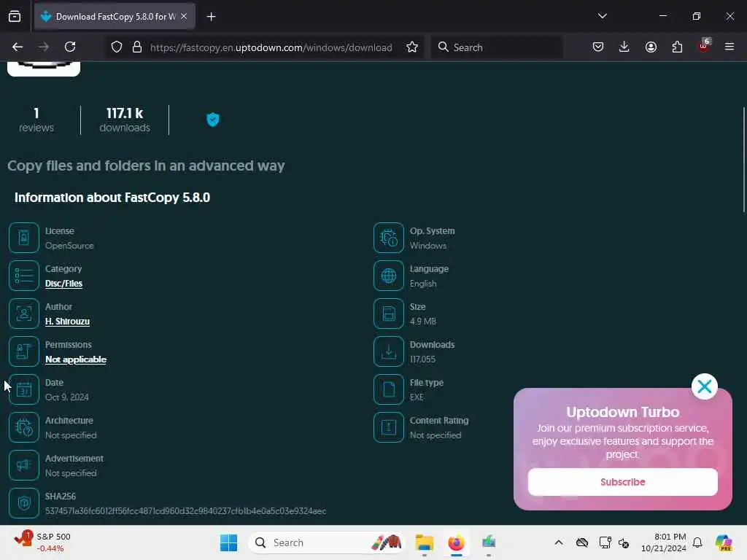This screenshot has height=560, width=747.
Task: Click the Date calendar icon
Action: [24, 389]
